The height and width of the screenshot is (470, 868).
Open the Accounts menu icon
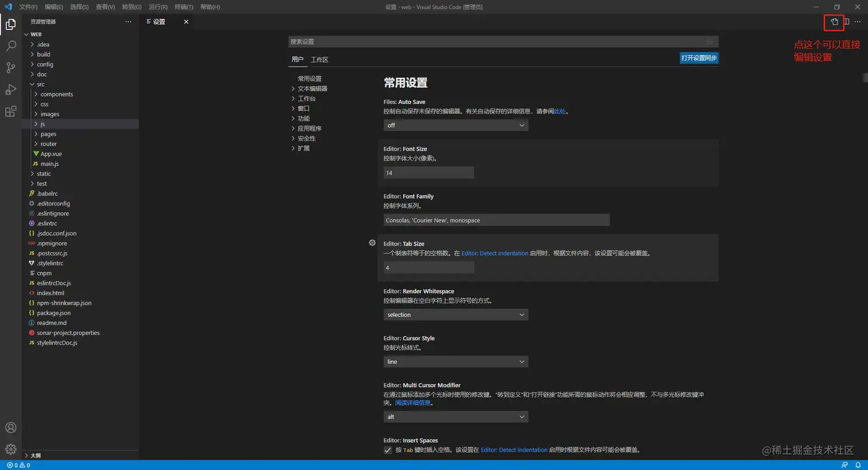[x=10, y=428]
